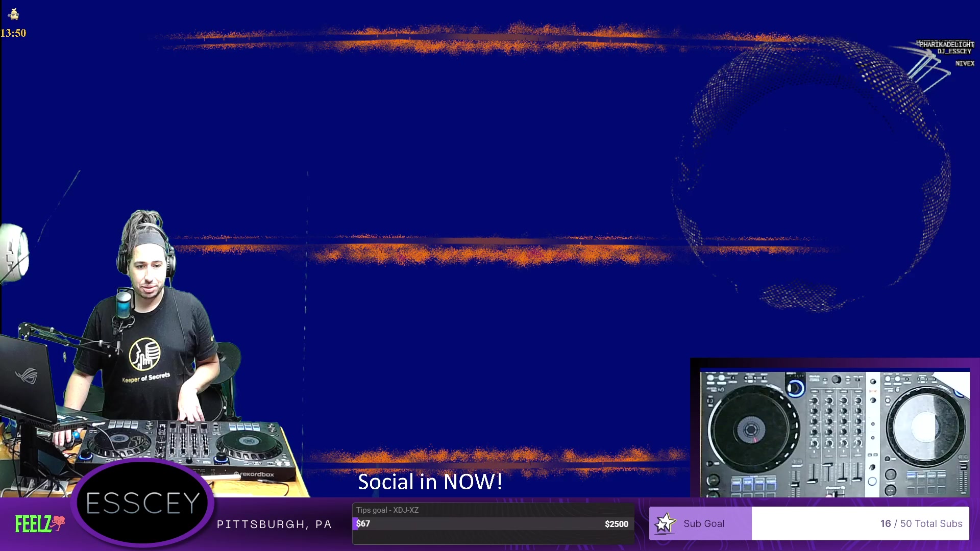
Task: Click the ESSCEY oval logo
Action: (x=142, y=503)
